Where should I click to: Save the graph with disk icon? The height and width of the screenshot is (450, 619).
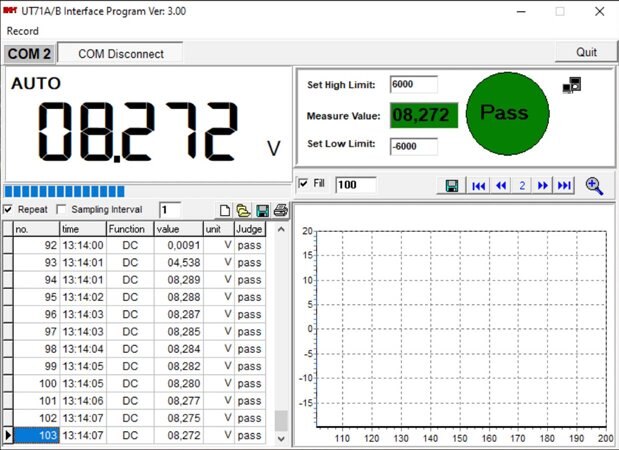(452, 185)
